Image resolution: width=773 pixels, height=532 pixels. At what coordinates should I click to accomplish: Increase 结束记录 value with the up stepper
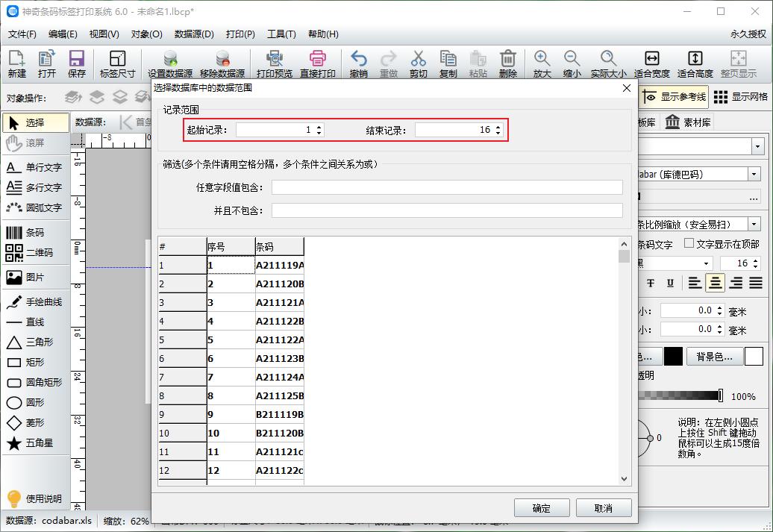pyautogui.click(x=498, y=125)
